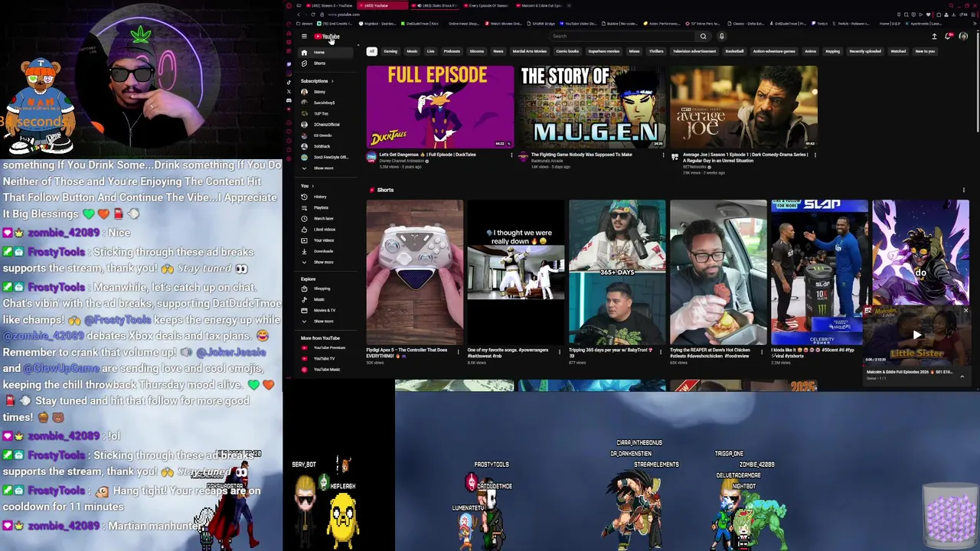Open YouTube Premium link
The height and width of the screenshot is (551, 980).
326,347
